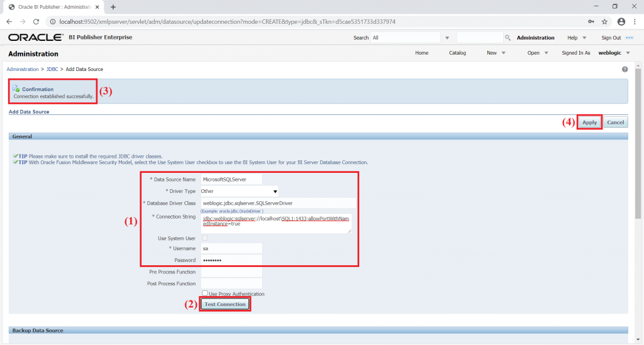The width and height of the screenshot is (644, 345).
Task: Open the Catalog page
Action: tap(457, 53)
